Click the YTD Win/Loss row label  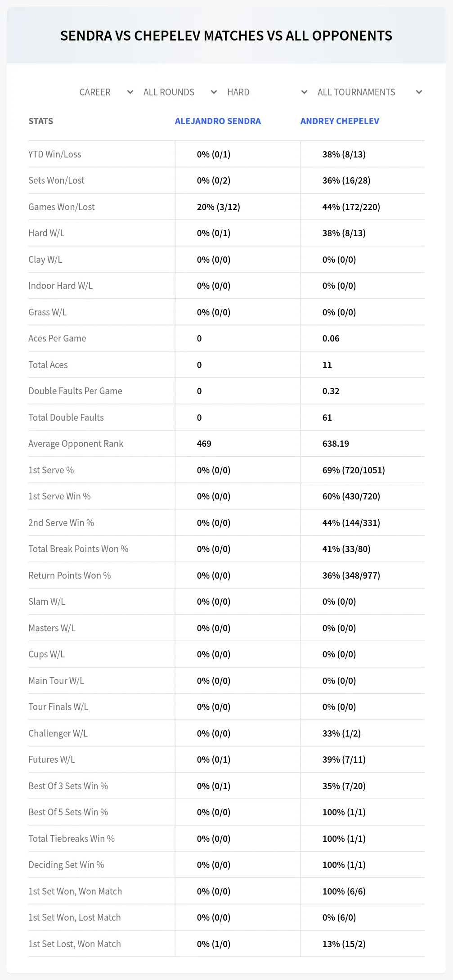(x=55, y=154)
